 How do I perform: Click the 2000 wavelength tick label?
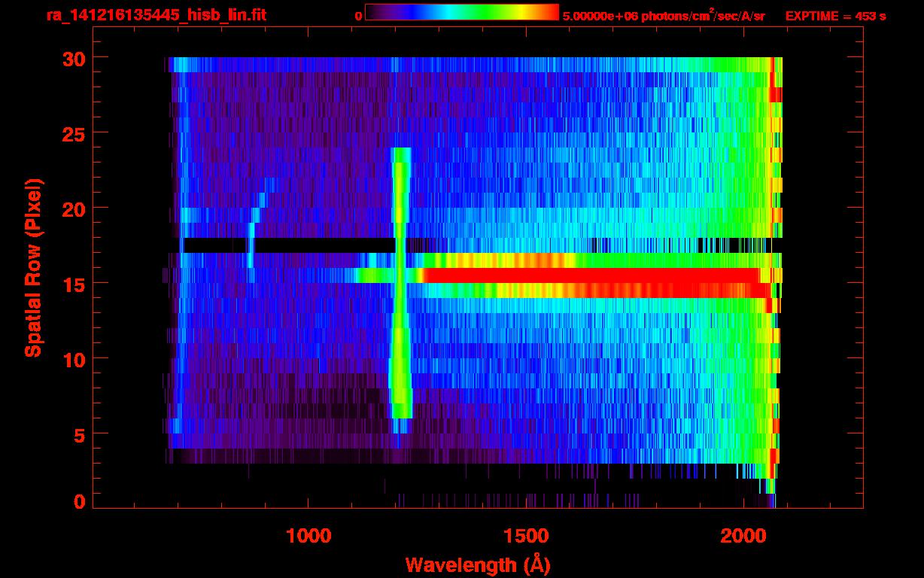tap(743, 536)
